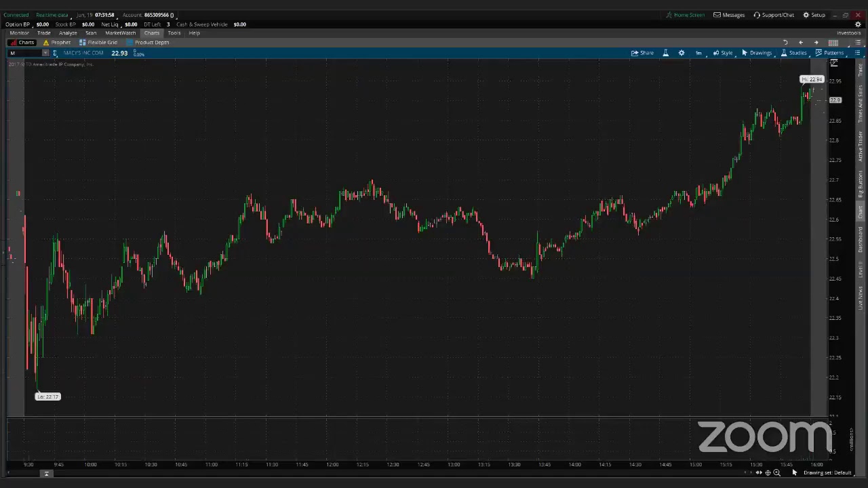Open the Drawing set: Default selector
This screenshot has height=488, width=868.
point(827,473)
